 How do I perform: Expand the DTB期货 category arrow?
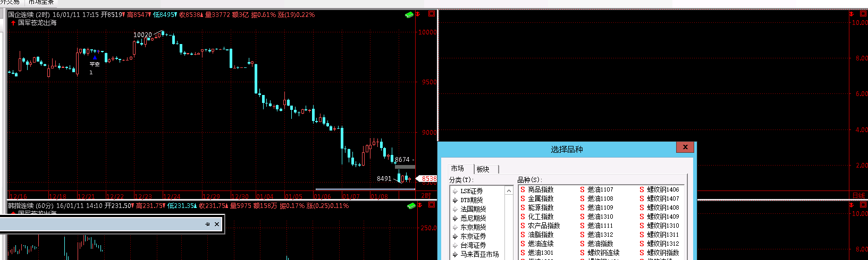(455, 201)
